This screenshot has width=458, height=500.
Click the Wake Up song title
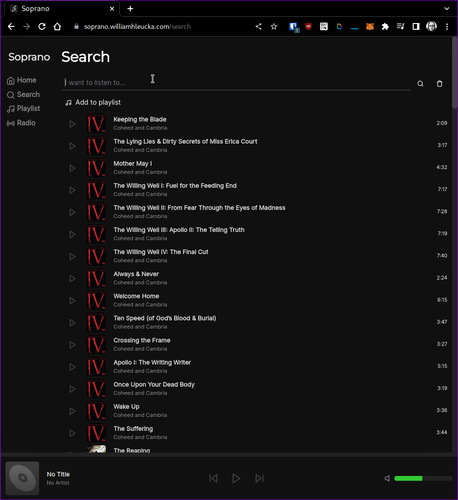point(126,407)
